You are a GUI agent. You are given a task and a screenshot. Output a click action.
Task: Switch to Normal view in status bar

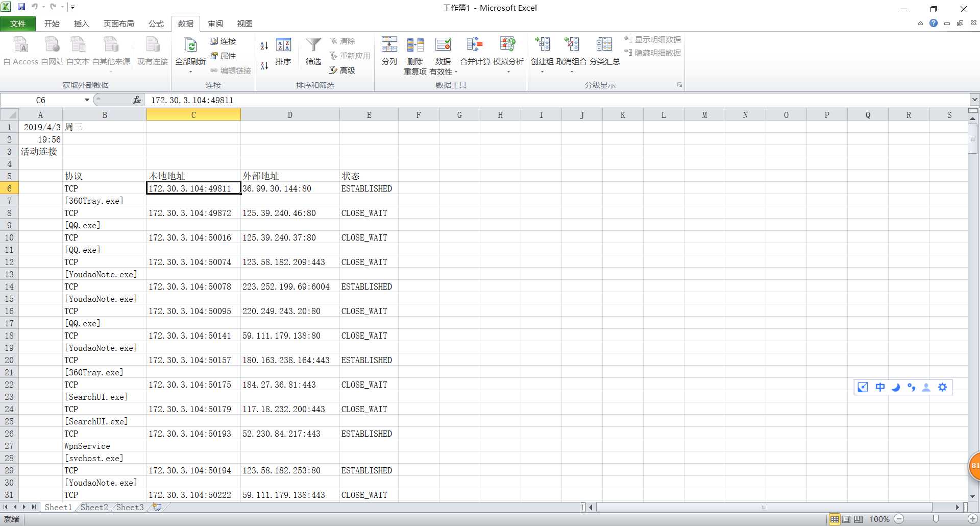[835, 519]
